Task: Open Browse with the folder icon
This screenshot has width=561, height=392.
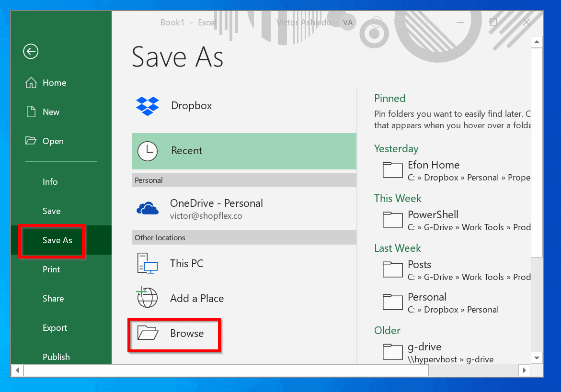Action: [147, 333]
